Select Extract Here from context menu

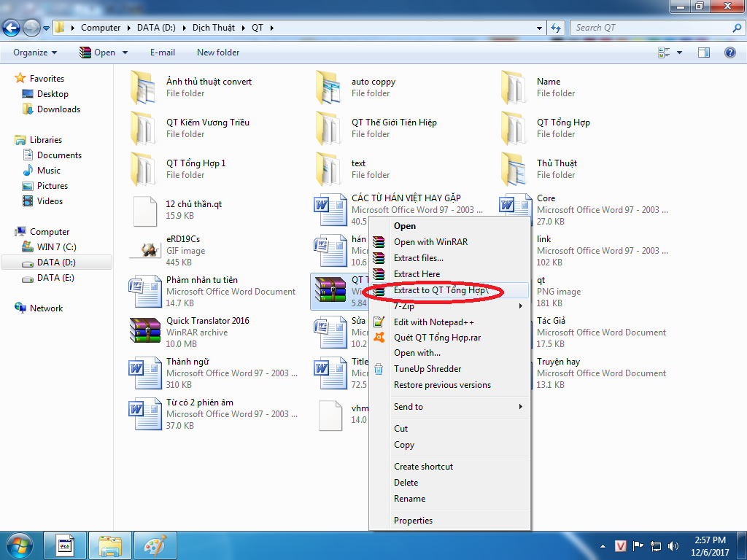[417, 274]
